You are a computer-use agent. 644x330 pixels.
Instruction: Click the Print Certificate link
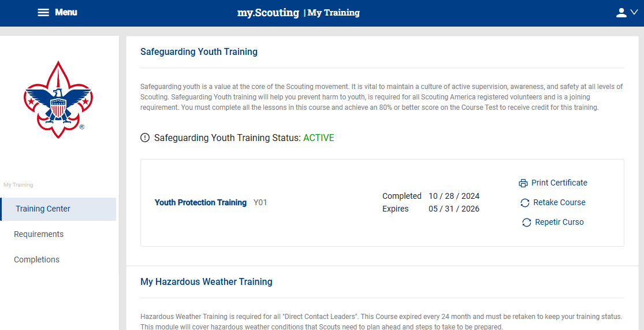click(560, 183)
